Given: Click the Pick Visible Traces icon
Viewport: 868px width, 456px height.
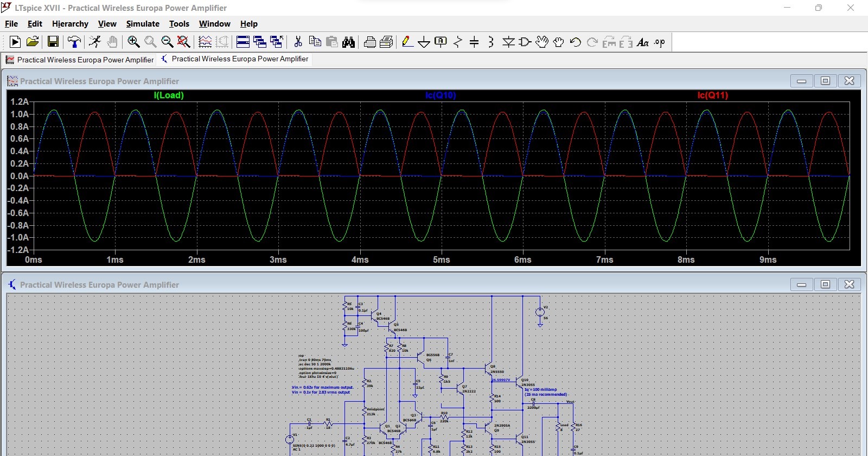Looking at the screenshot, I should [x=205, y=42].
